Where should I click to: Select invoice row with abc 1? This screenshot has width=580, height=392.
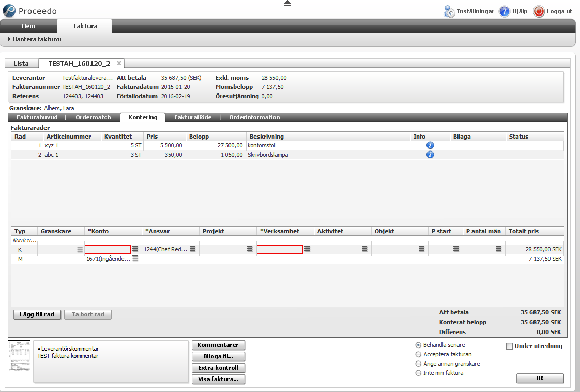click(287, 155)
